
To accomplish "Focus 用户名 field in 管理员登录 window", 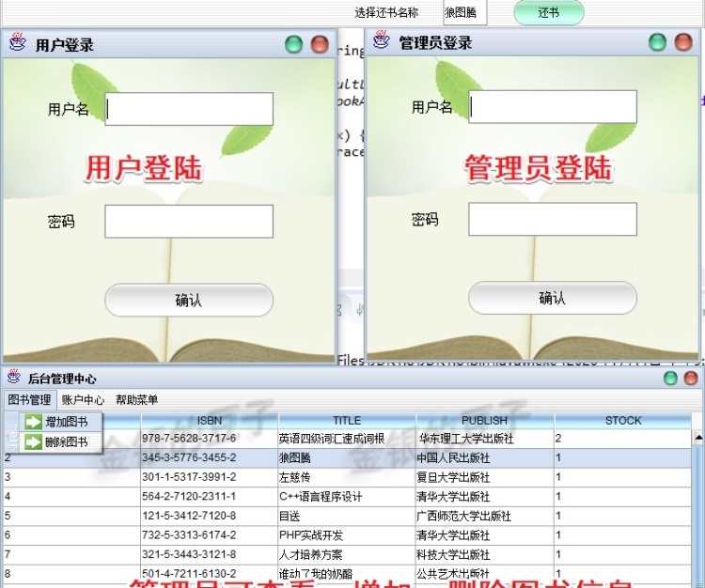I will click(x=553, y=107).
